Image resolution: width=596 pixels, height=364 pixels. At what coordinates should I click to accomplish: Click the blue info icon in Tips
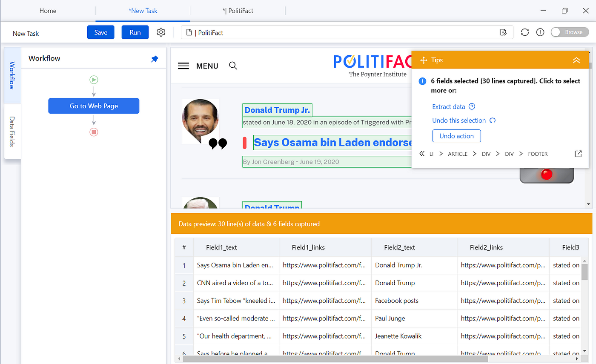point(422,81)
